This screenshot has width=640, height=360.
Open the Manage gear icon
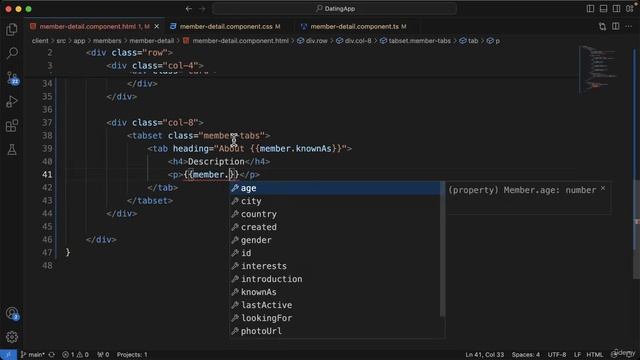tap(12, 337)
